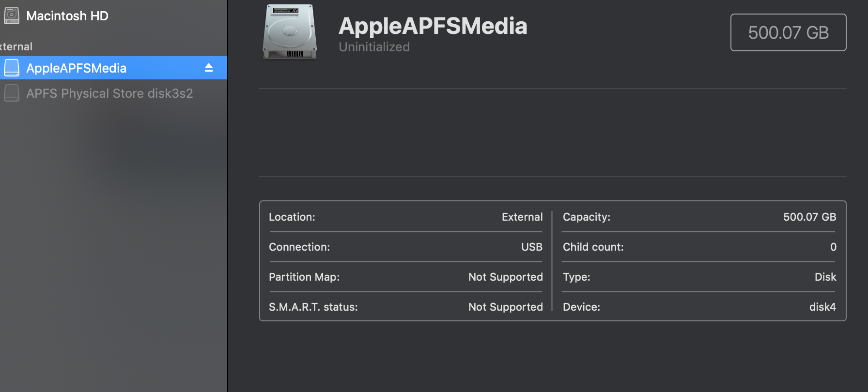The height and width of the screenshot is (392, 868).
Task: Click the S.M.A.R.T. status label
Action: (313, 307)
